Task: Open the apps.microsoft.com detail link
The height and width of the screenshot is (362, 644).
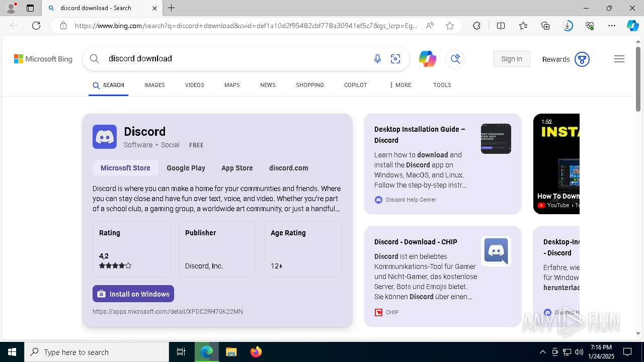Action: (x=168, y=312)
